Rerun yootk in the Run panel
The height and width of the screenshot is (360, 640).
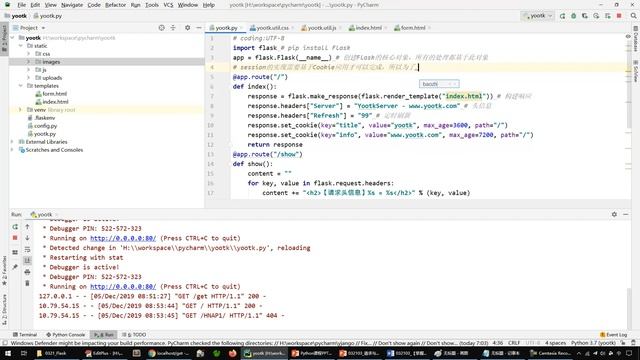[x=15, y=227]
